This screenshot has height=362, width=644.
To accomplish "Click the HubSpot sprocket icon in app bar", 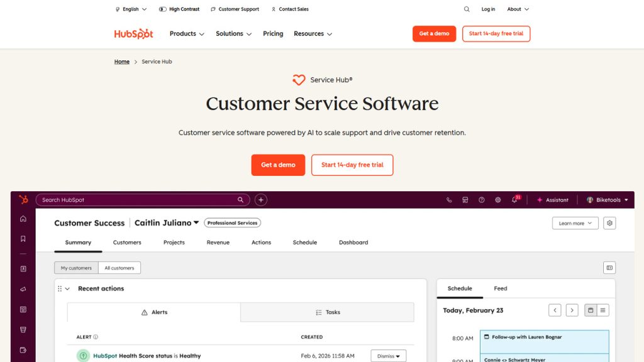I will 23,200.
